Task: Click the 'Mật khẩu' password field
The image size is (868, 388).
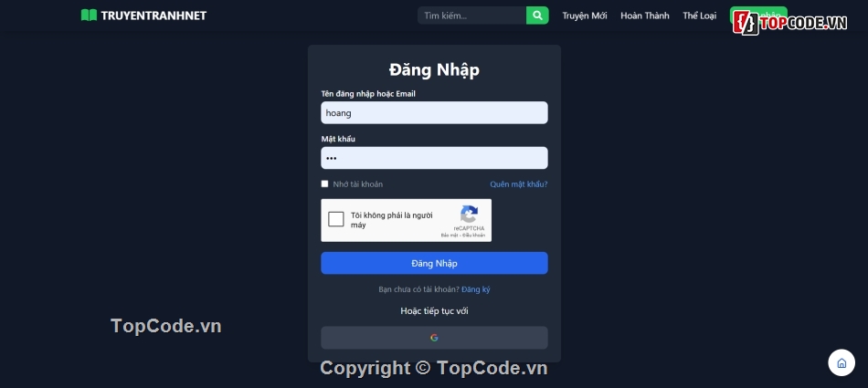Action: (x=434, y=158)
